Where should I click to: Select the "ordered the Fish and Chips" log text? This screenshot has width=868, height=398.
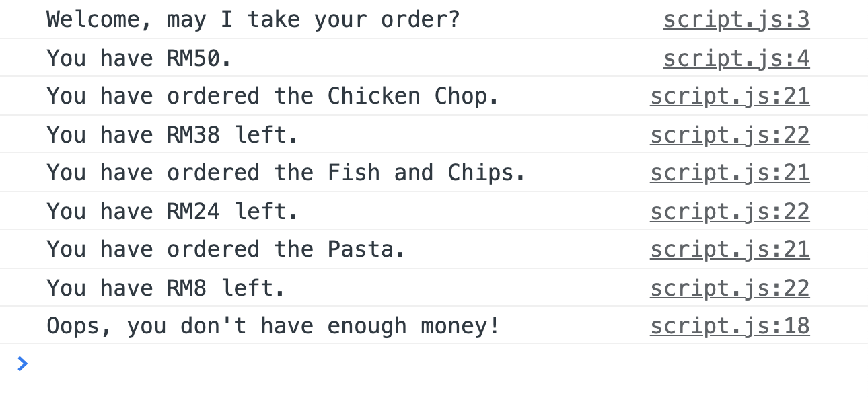(x=286, y=173)
